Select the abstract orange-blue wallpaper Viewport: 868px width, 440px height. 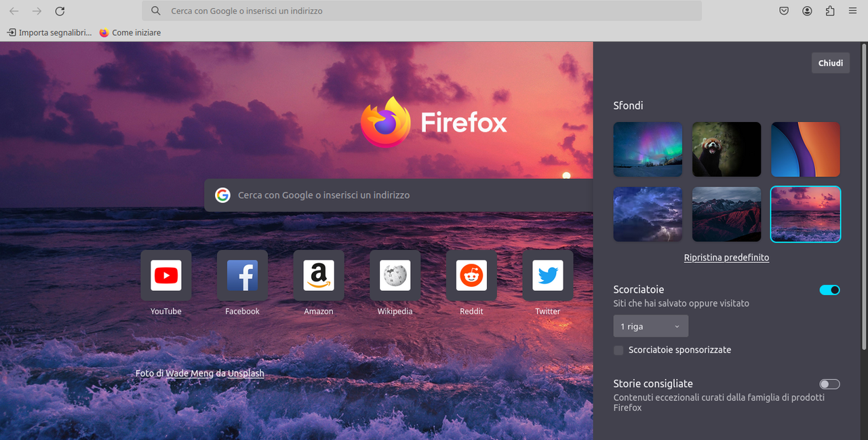click(806, 149)
